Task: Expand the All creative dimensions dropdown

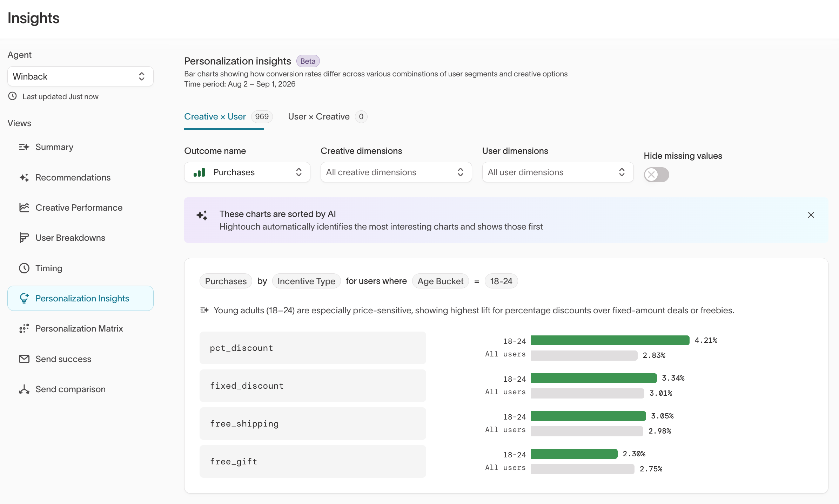Action: tap(396, 172)
